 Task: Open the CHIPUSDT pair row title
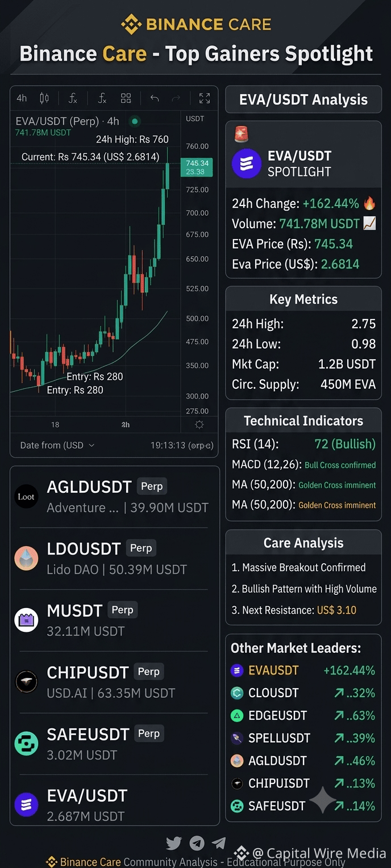tap(88, 673)
